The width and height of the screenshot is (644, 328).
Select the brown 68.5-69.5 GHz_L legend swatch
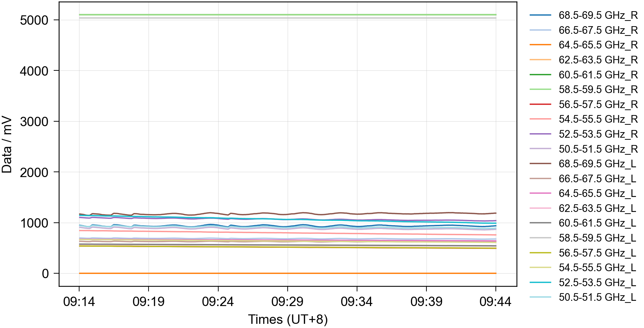tap(540, 164)
